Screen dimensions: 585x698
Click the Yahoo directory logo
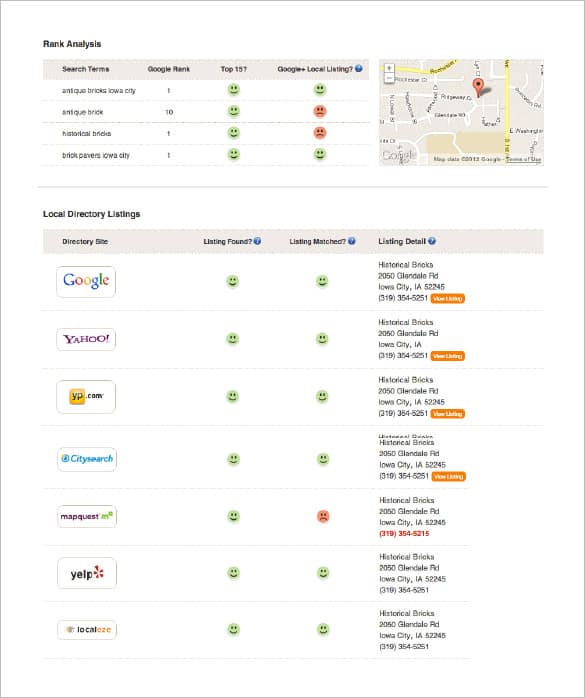point(86,339)
